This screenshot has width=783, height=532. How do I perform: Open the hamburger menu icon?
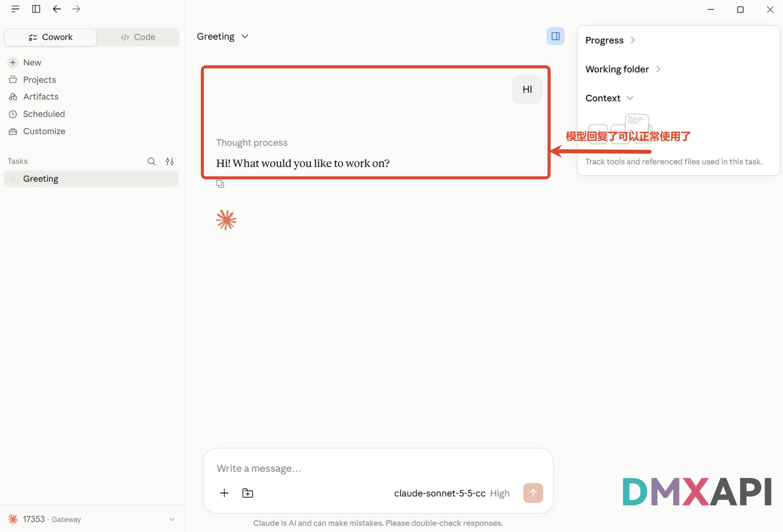(x=15, y=9)
